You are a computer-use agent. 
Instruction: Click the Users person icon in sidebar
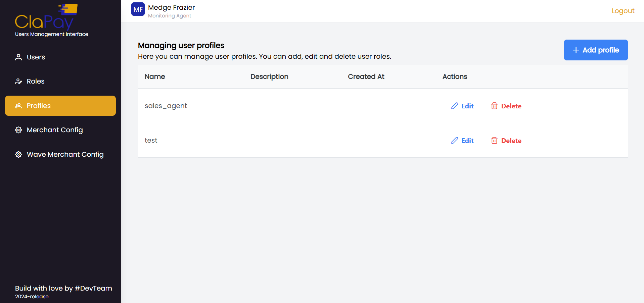click(18, 57)
